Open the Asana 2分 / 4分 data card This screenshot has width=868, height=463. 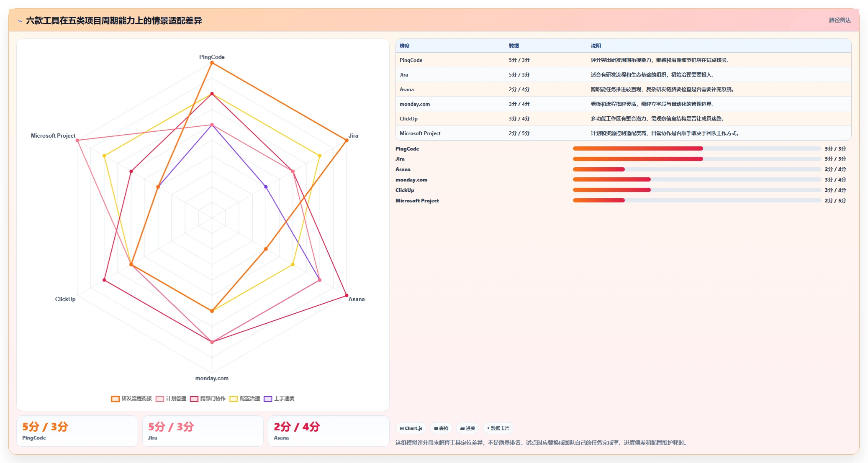tap(329, 431)
